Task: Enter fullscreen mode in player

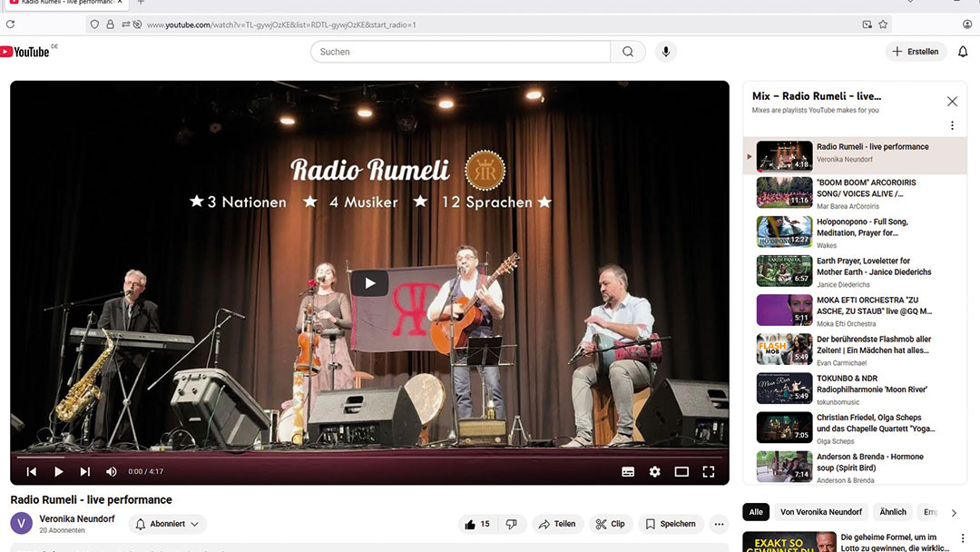Action: point(709,472)
